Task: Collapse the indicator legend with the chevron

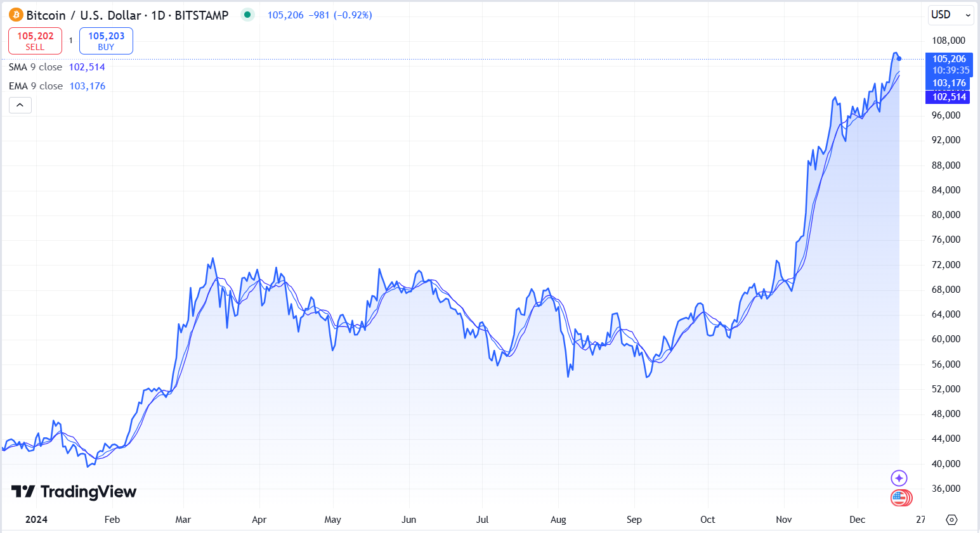Action: 20,105
